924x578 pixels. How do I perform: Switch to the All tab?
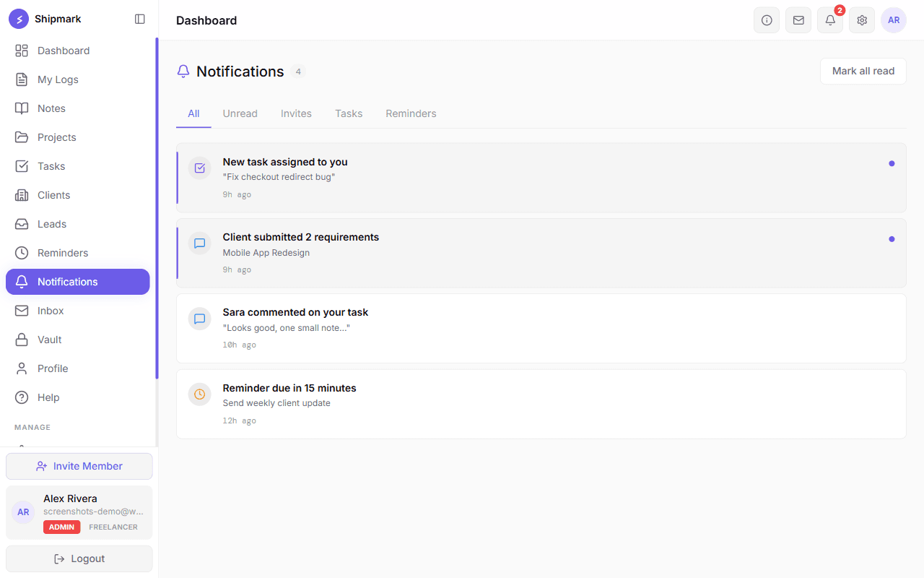click(x=193, y=113)
